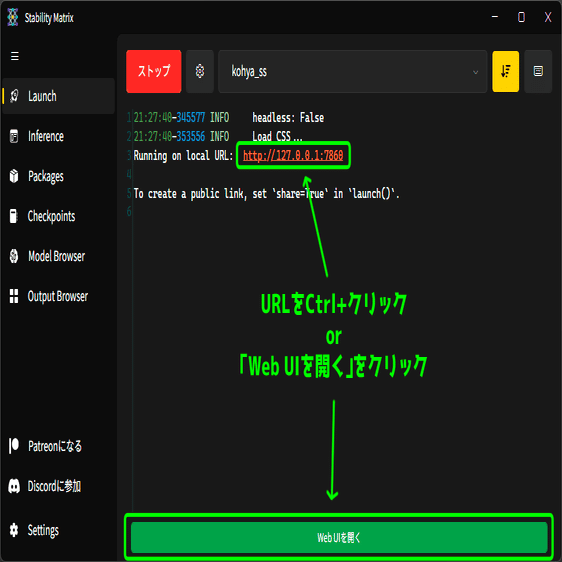Click 'Running on local URL:' text
Viewport: 562px width, 562px height.
click(183, 156)
